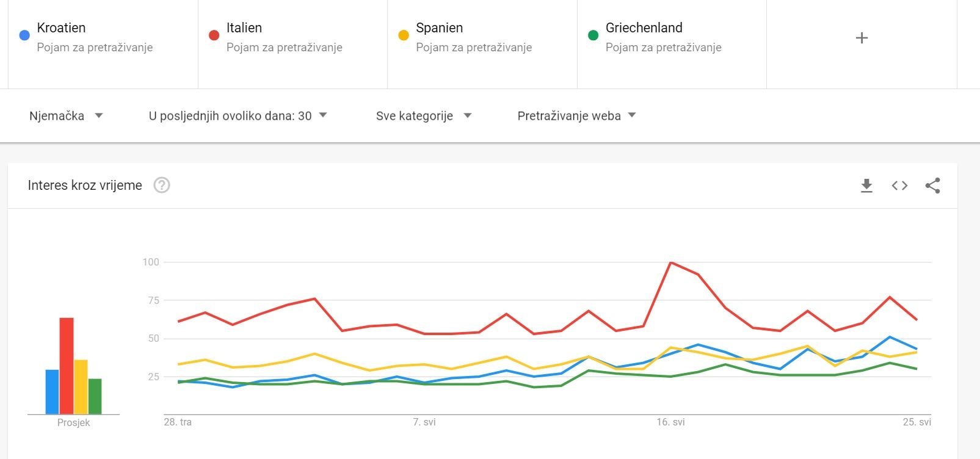Open the Sve kategorije dropdown
This screenshot has width=980, height=459.
pos(424,116)
